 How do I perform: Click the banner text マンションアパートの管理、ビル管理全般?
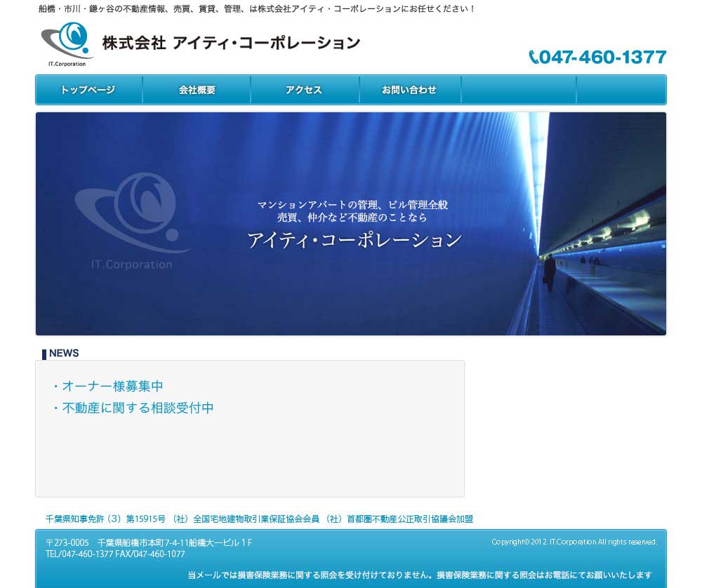coord(353,205)
